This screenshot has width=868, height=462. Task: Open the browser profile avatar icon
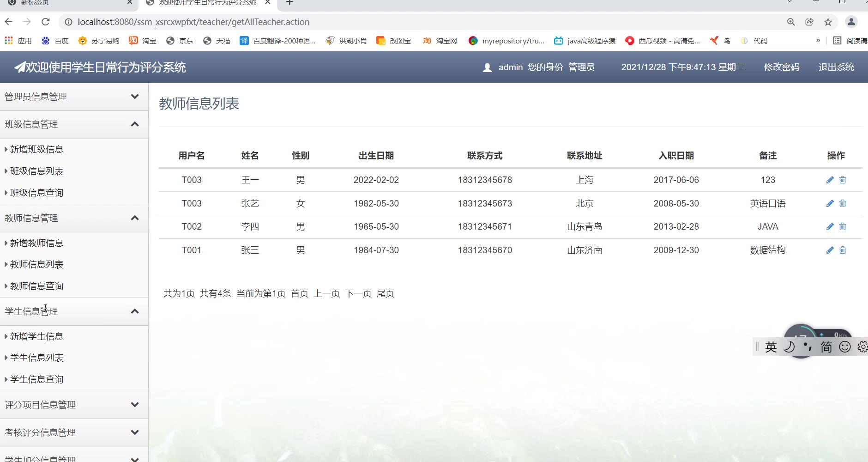coord(851,22)
